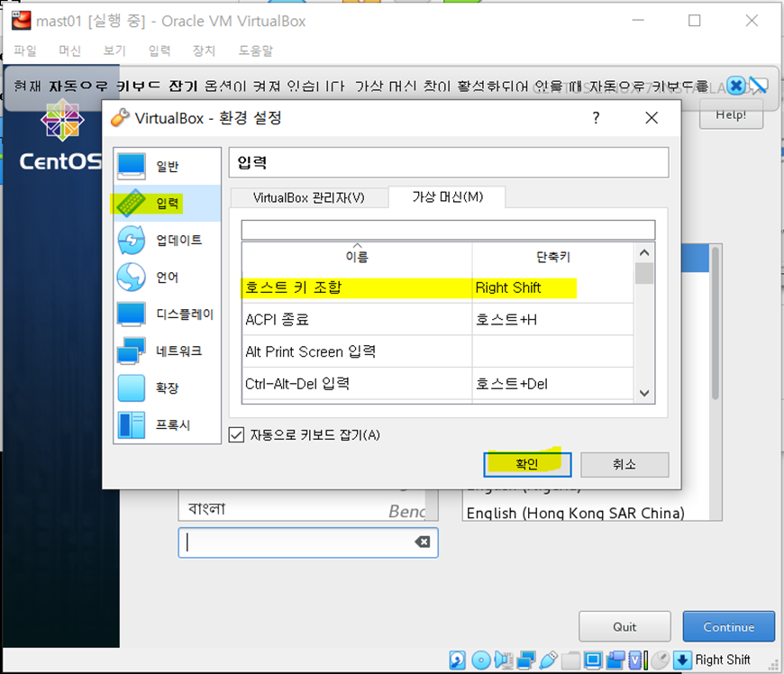Click the Right Shift host key indicator text

[723, 660]
